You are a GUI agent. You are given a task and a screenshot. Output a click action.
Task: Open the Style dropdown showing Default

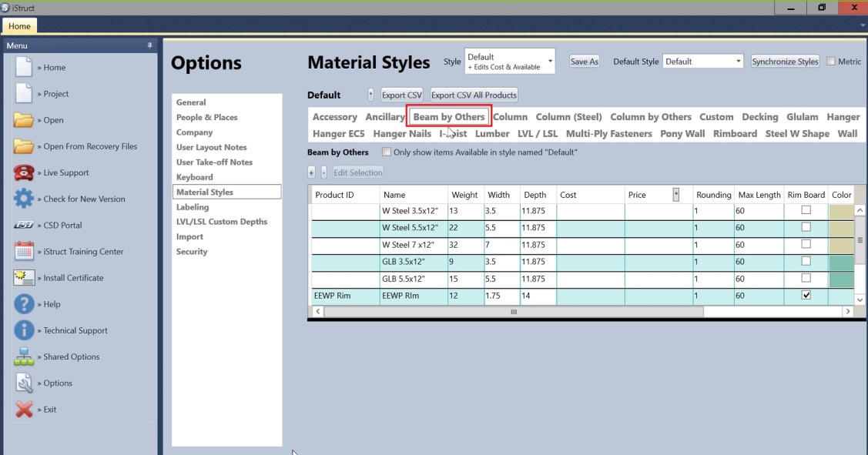click(550, 59)
